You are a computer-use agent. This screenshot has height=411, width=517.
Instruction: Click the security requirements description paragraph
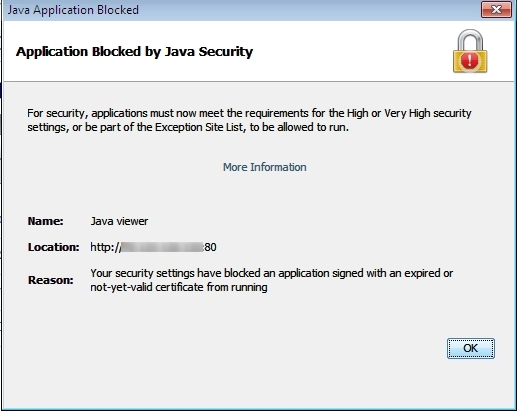click(x=249, y=120)
